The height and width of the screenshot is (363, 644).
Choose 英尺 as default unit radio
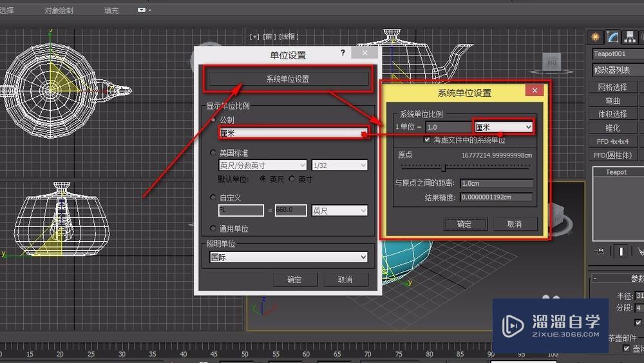click(x=263, y=179)
